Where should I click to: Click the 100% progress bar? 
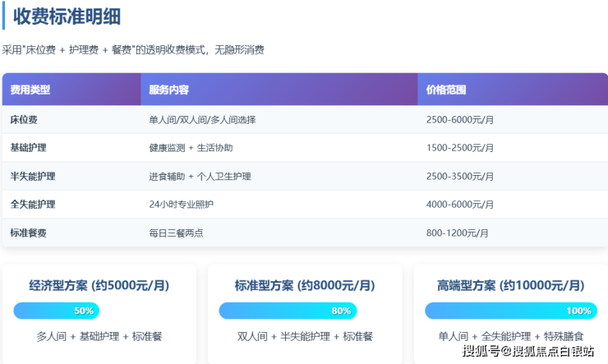click(x=509, y=311)
